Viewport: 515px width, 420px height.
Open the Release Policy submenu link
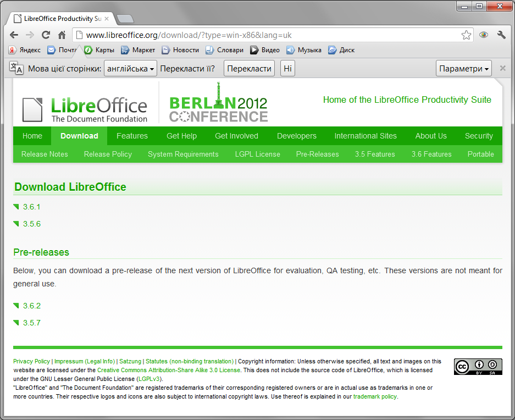point(108,154)
